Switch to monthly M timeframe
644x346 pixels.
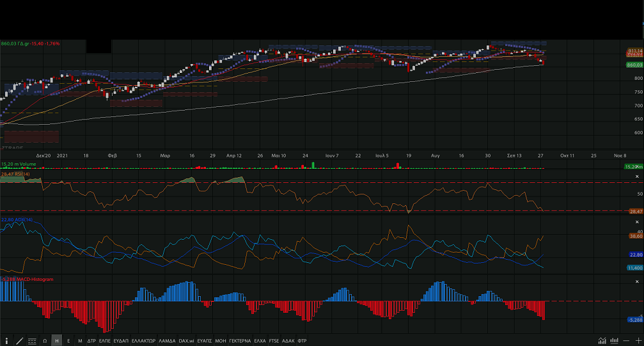pos(80,341)
